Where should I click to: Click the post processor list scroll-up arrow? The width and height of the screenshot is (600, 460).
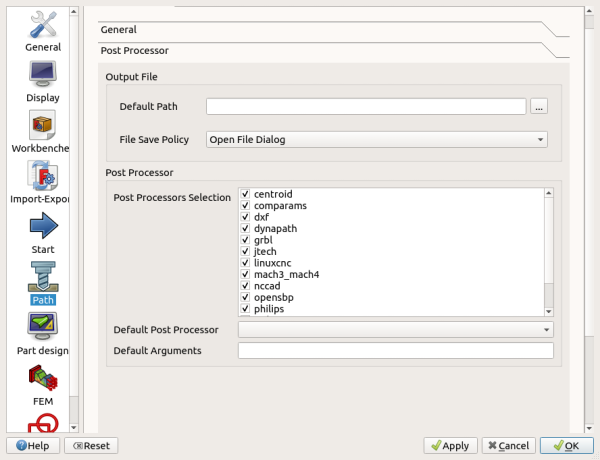pyautogui.click(x=549, y=193)
